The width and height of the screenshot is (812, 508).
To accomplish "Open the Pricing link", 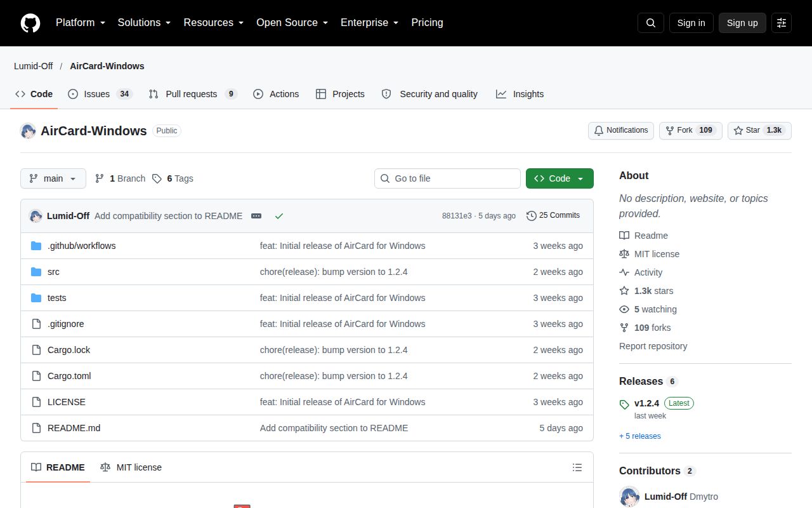I will pyautogui.click(x=427, y=23).
